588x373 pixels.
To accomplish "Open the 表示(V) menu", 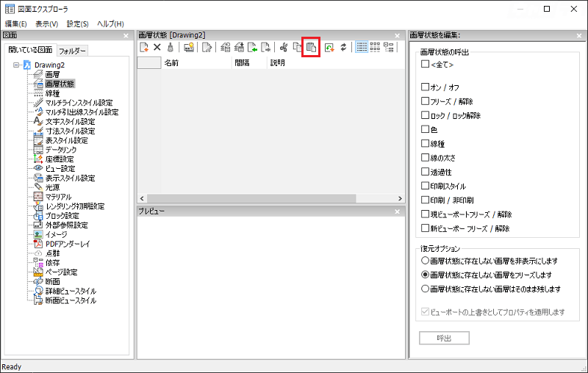I will tap(47, 24).
